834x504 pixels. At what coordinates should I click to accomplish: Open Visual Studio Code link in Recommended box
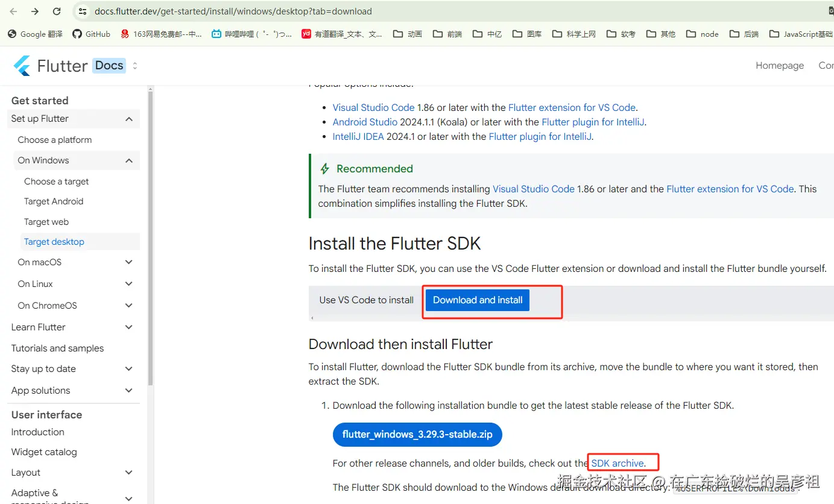[534, 189]
